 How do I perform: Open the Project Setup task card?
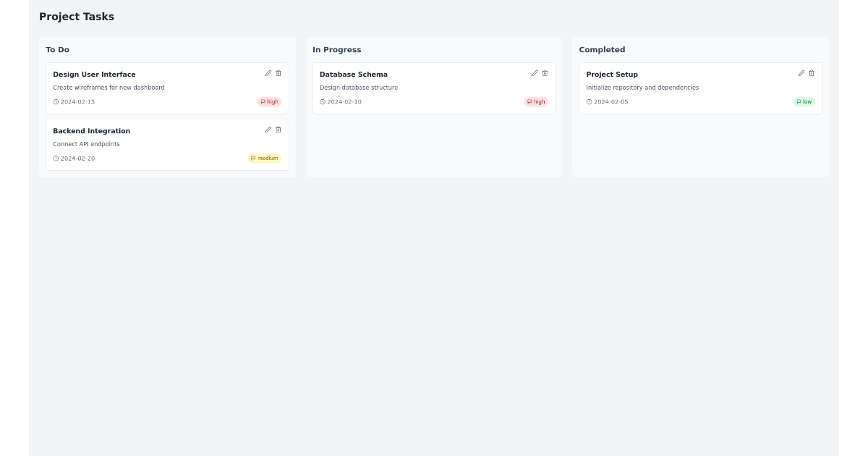700,88
